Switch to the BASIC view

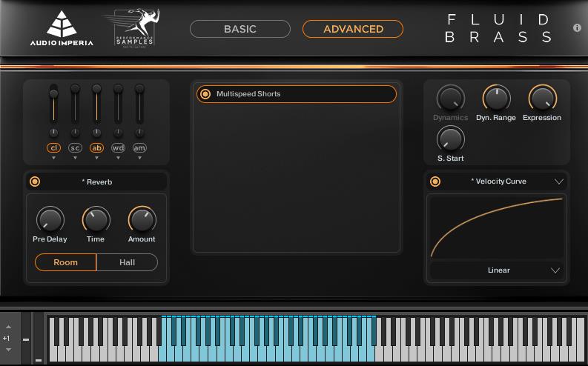[x=240, y=29]
